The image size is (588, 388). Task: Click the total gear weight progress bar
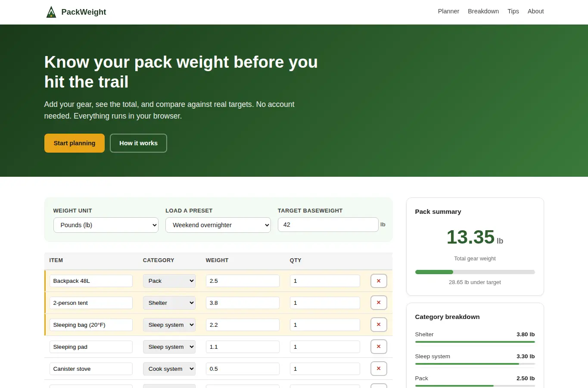point(475,272)
